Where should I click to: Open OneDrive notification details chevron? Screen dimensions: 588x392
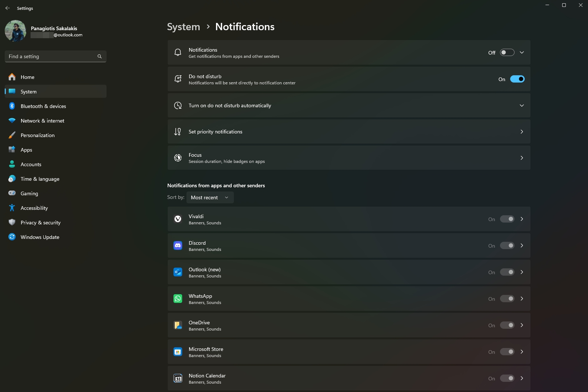(x=522, y=325)
